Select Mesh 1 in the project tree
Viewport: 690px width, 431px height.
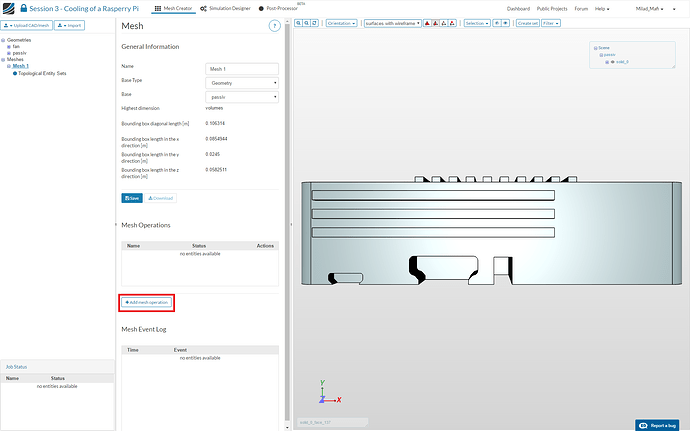point(20,66)
